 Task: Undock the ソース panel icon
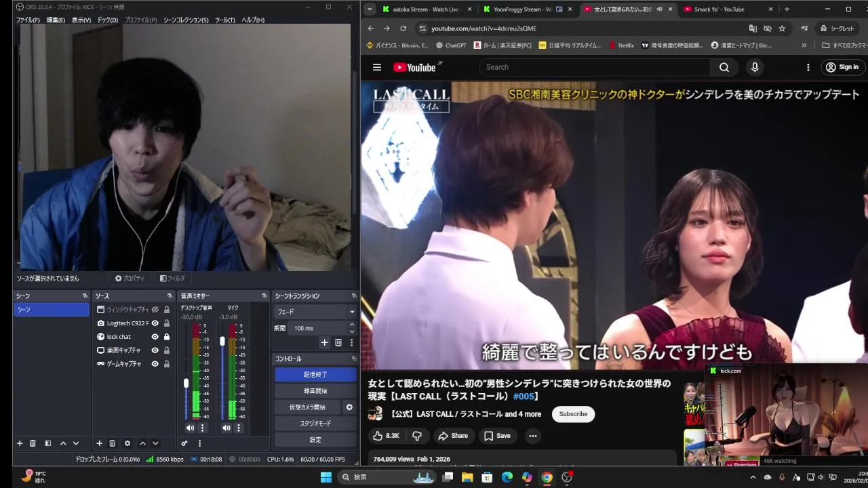point(170,296)
